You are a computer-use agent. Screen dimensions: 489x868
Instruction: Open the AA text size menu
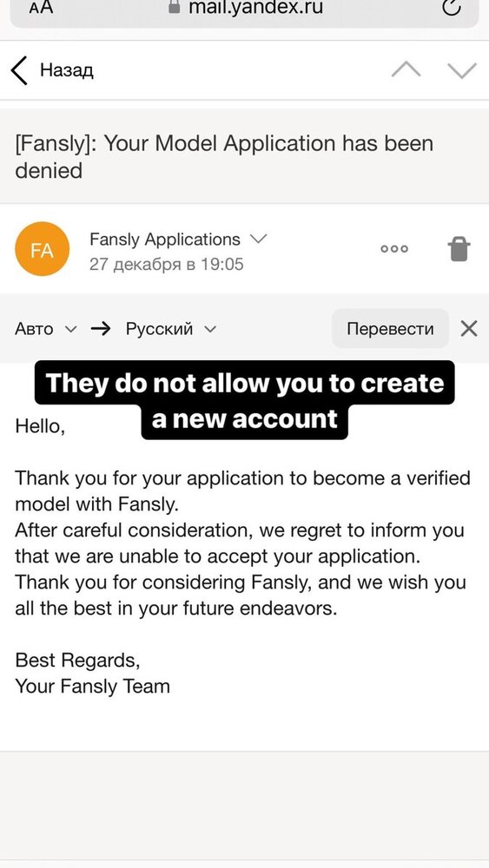(41, 8)
